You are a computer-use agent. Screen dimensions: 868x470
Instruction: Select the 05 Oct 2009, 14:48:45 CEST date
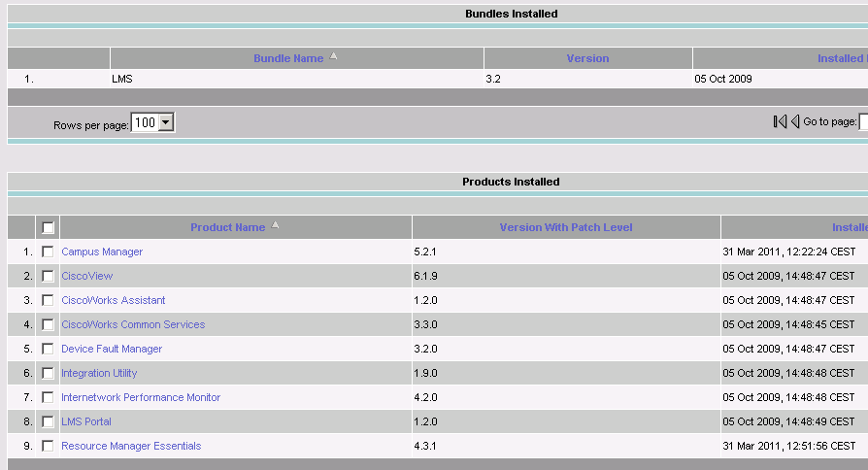788,324
